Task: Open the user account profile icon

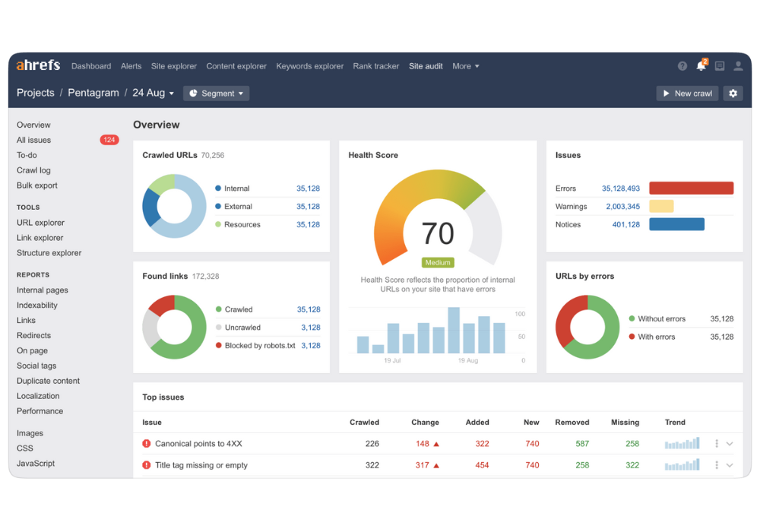Action: 738,66
